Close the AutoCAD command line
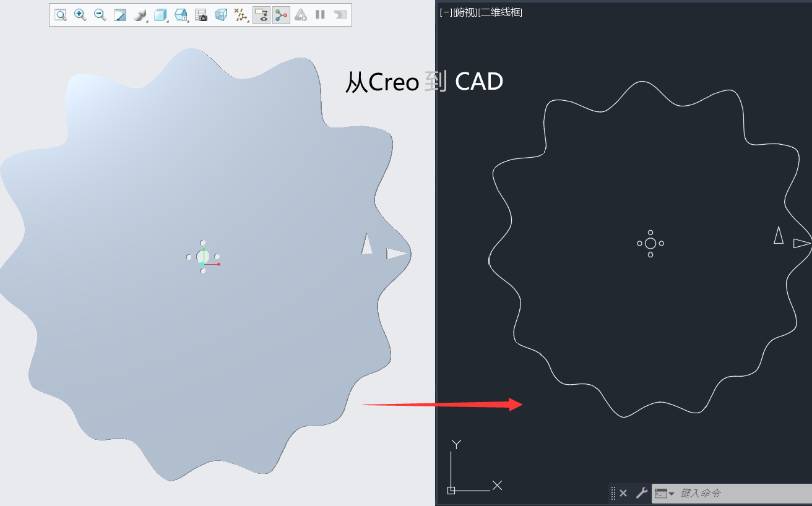 (623, 493)
